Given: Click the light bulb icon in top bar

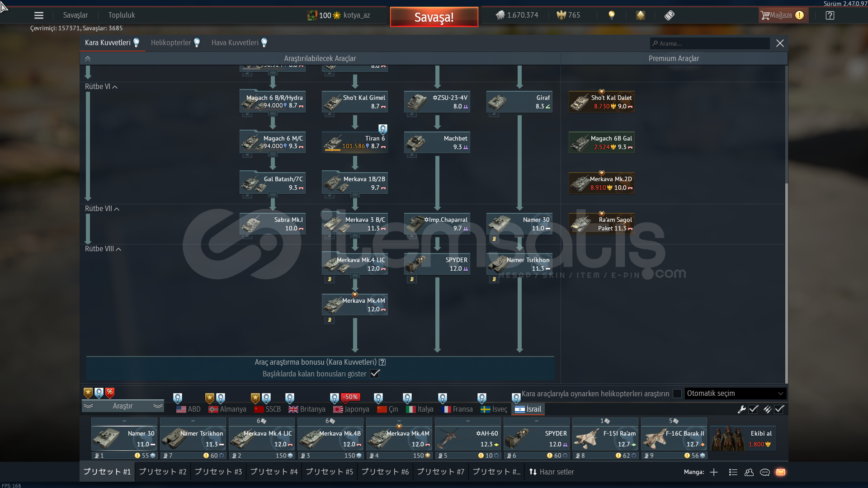Looking at the screenshot, I should [x=612, y=15].
